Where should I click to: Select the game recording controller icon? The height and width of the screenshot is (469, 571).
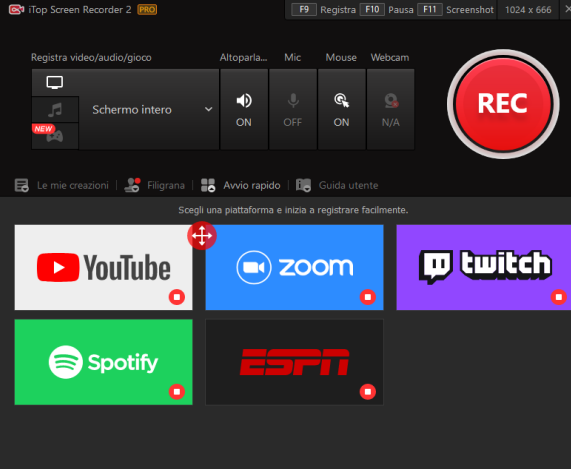coord(55,136)
